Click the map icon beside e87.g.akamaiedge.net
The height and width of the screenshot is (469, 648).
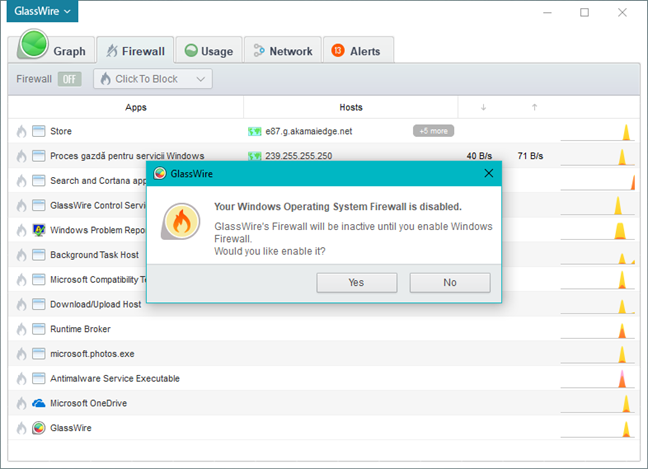[255, 131]
